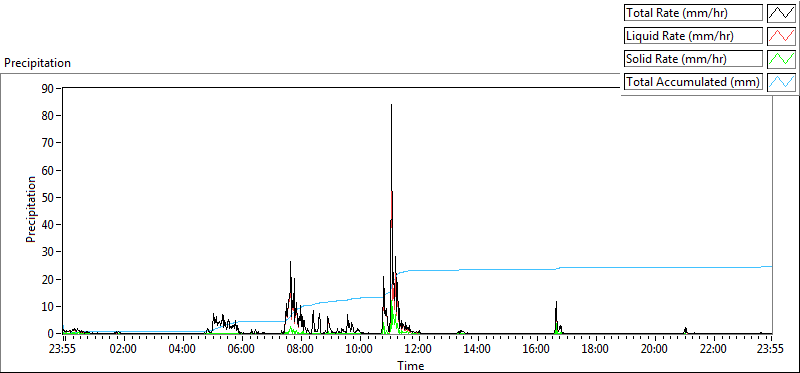Click the 08:00 time axis label
The height and width of the screenshot is (373, 800).
(x=301, y=350)
